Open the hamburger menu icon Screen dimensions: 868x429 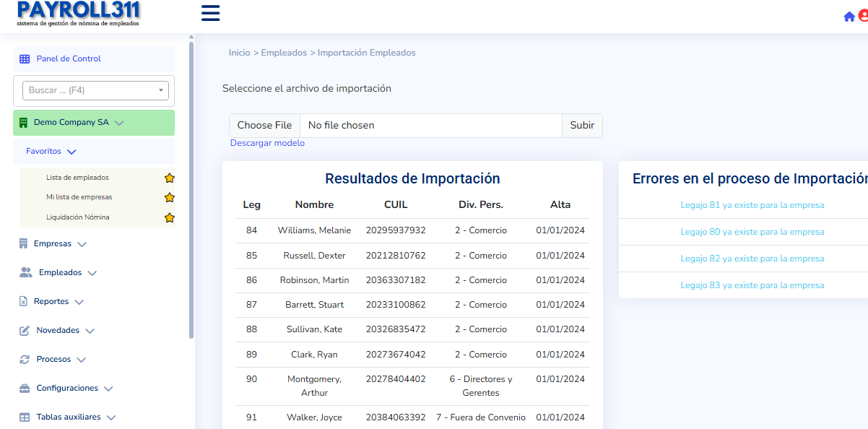click(210, 13)
